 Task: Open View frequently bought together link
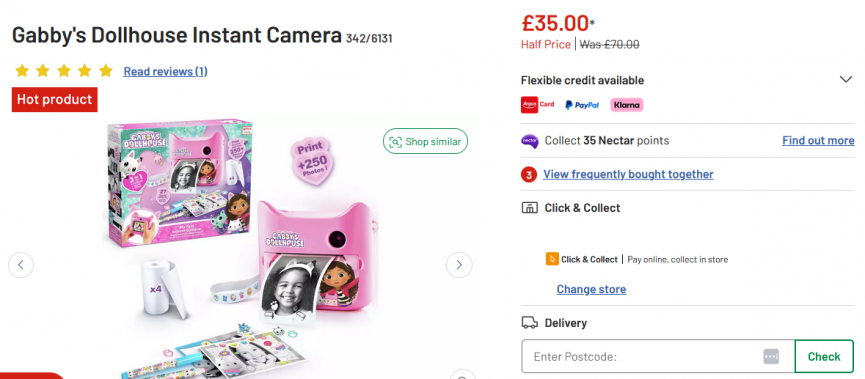pos(628,174)
